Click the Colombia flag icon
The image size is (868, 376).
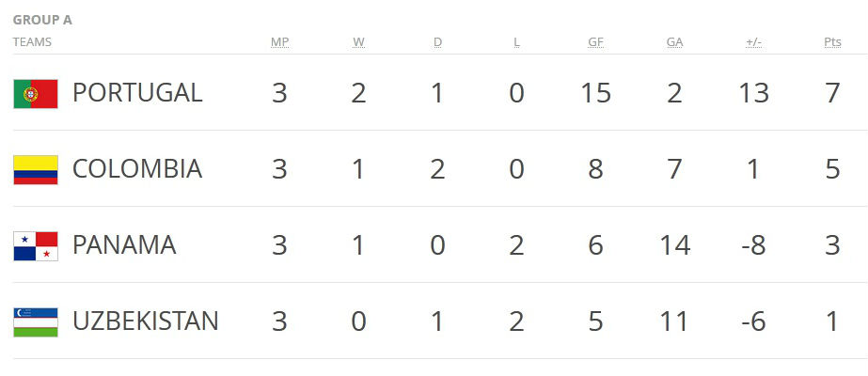click(36, 169)
